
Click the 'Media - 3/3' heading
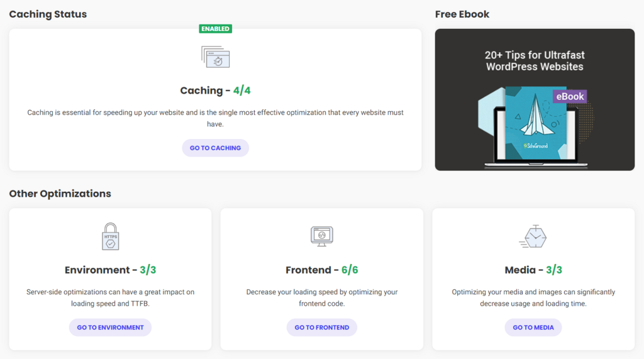tap(533, 270)
